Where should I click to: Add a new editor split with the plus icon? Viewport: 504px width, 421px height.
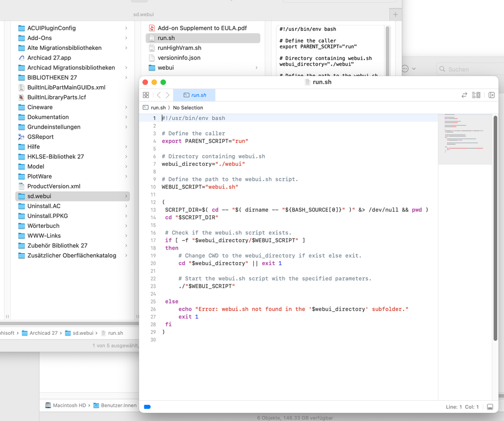pyautogui.click(x=491, y=95)
